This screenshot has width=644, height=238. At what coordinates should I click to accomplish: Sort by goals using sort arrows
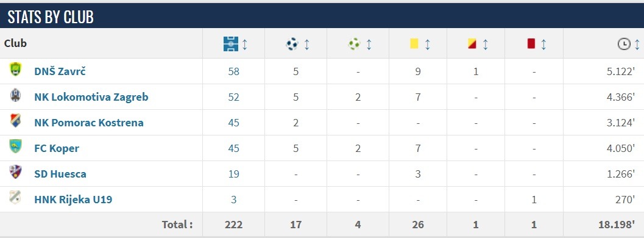[306, 44]
